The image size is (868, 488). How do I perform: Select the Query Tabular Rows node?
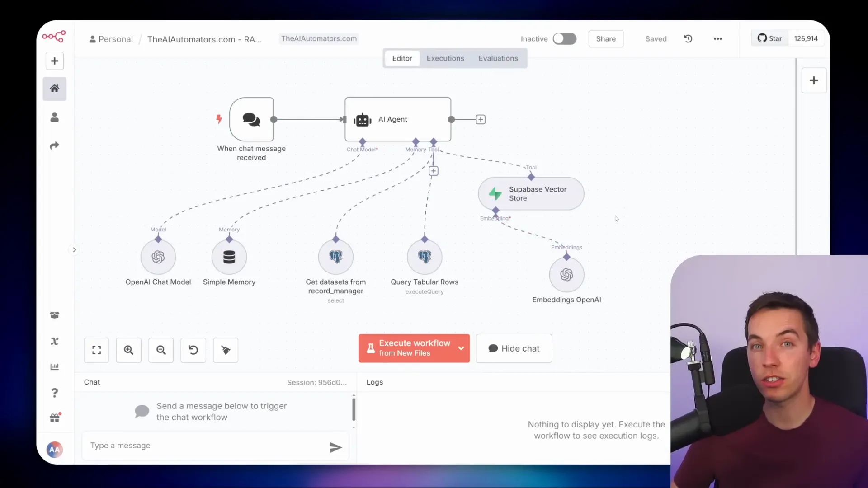[x=425, y=257]
